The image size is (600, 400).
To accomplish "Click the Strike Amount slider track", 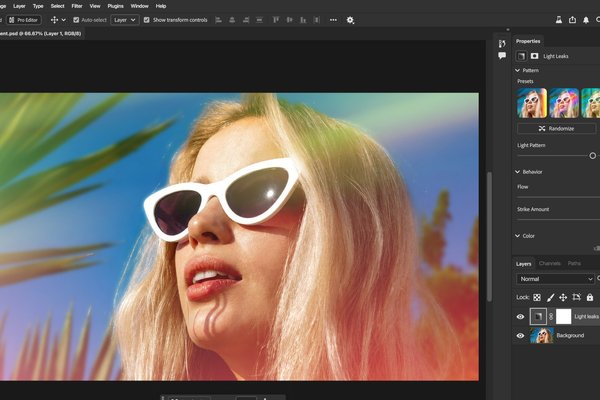I will (x=558, y=220).
